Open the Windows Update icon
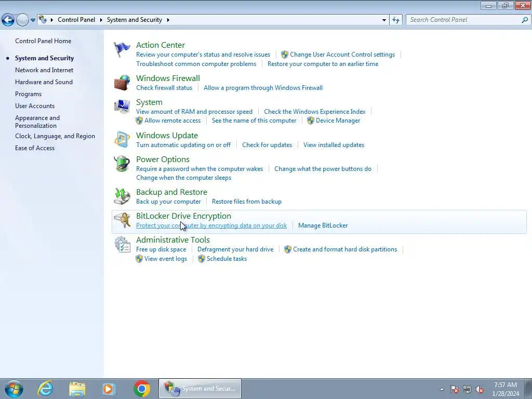The height and width of the screenshot is (399, 532). click(x=122, y=140)
